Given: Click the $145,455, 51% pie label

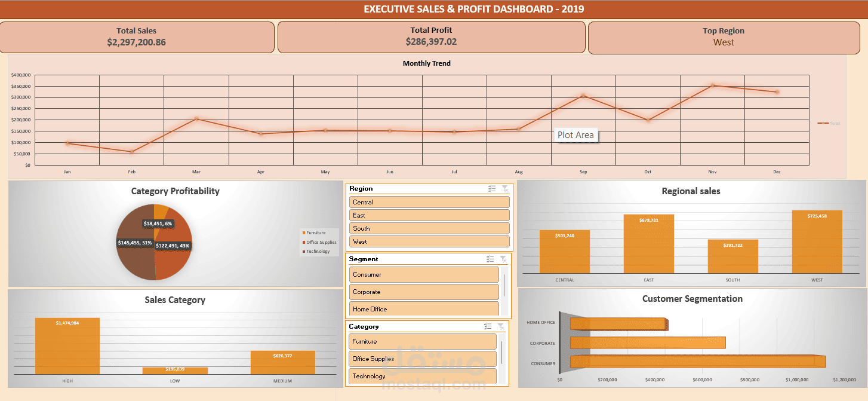Looking at the screenshot, I should [x=135, y=243].
